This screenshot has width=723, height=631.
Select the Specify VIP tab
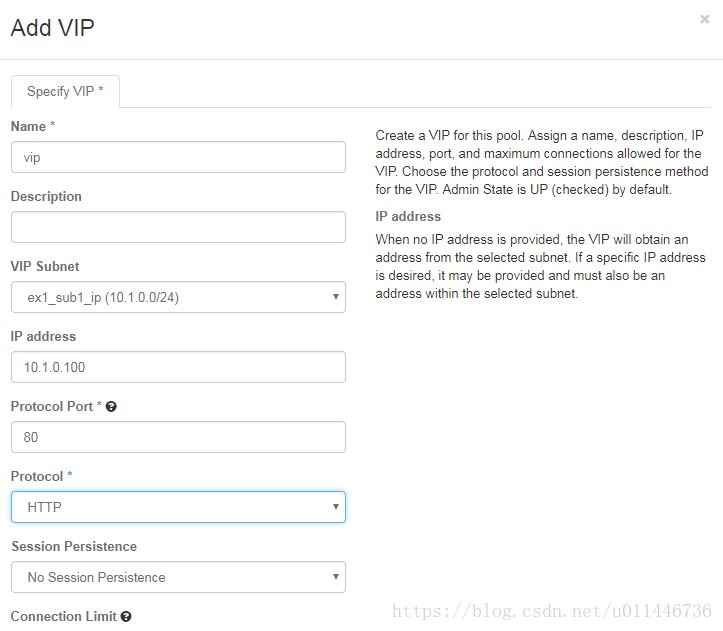[x=65, y=91]
